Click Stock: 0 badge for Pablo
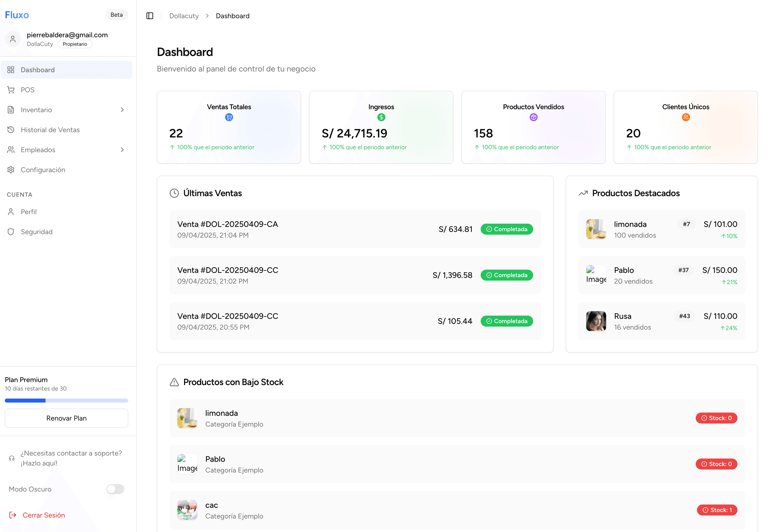Screen dimensions: 778x532 pyautogui.click(x=717, y=464)
